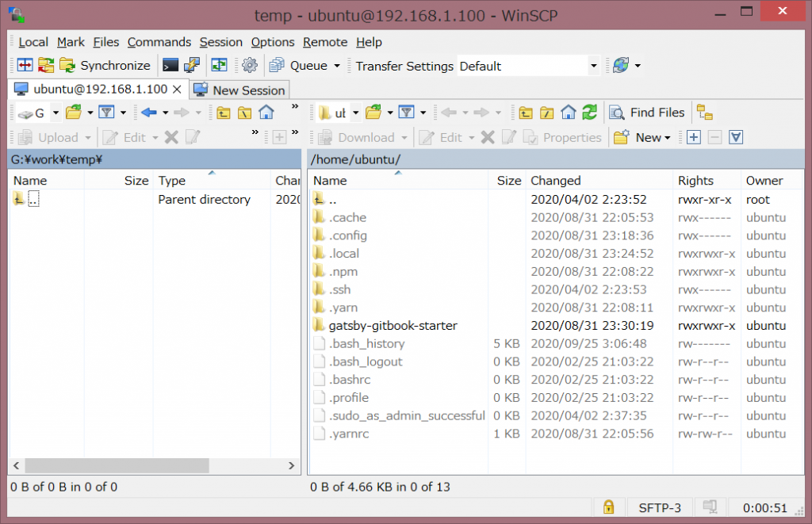Viewport: 812px width, 524px height.
Task: Open the Help menu
Action: point(370,42)
